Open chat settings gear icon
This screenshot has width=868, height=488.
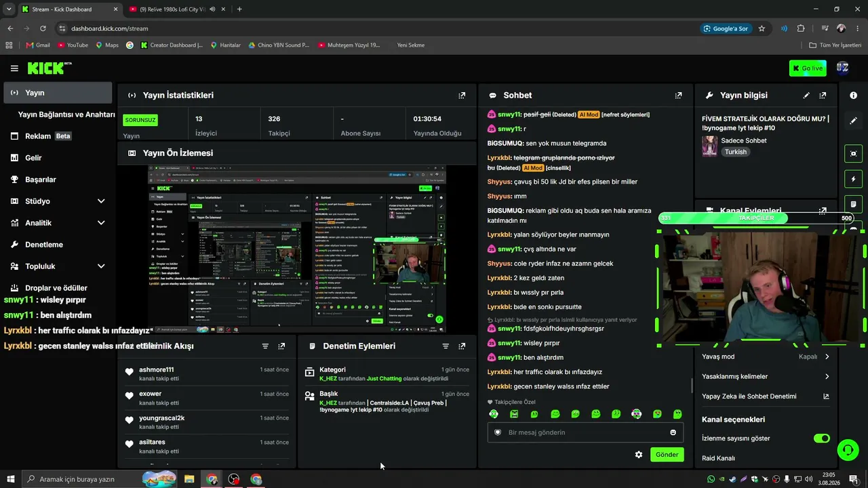point(638,455)
